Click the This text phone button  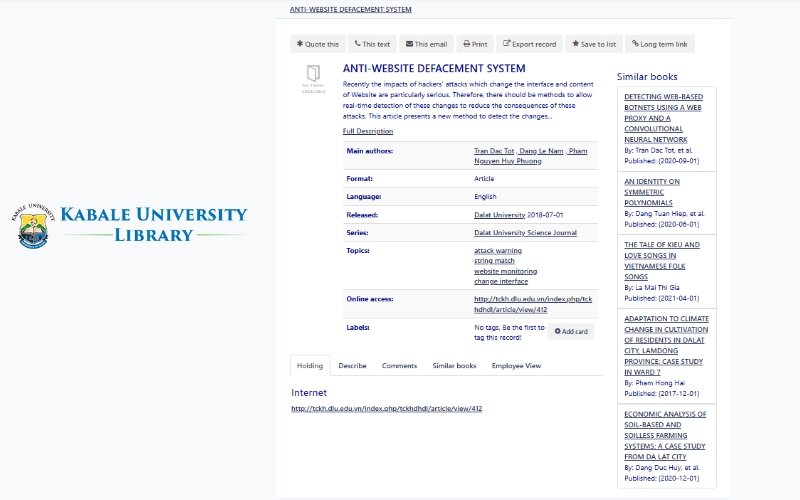click(x=372, y=44)
